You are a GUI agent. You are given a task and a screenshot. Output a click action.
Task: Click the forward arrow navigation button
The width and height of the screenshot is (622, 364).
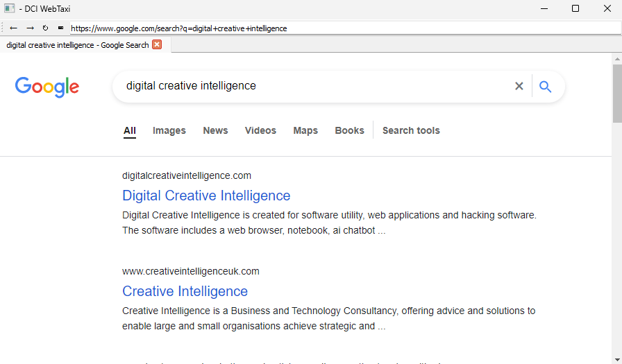pos(30,28)
